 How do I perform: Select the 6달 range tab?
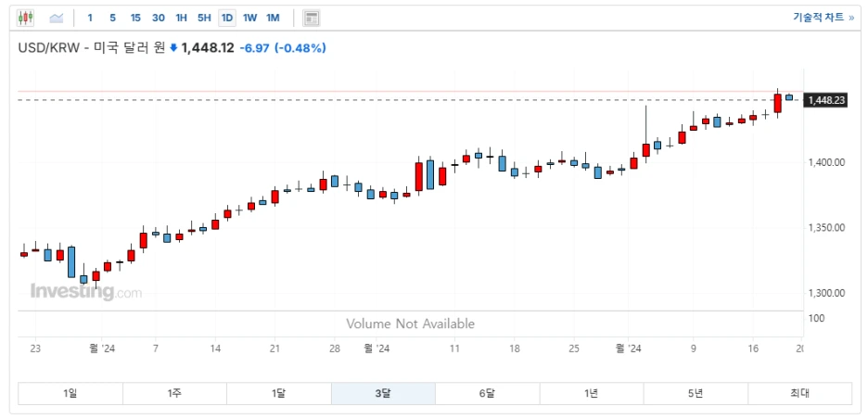click(x=487, y=394)
